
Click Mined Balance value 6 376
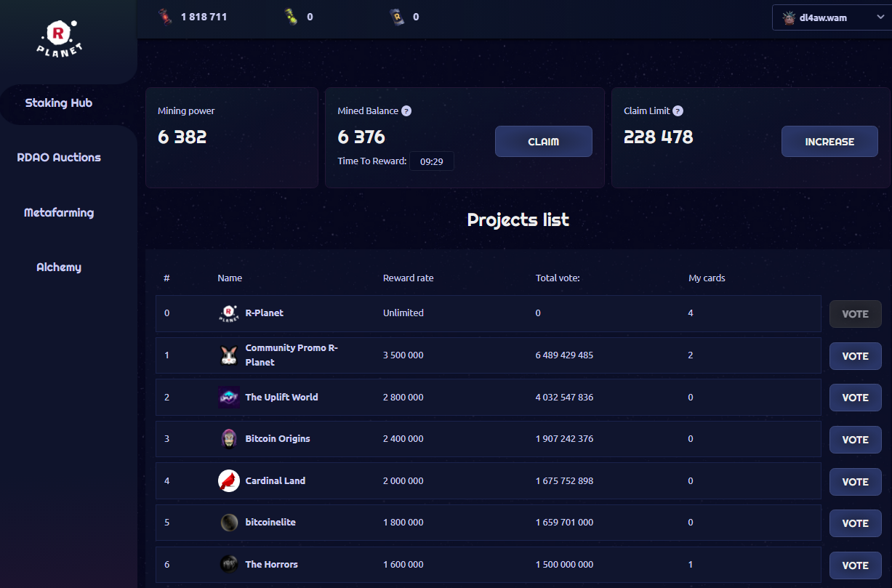[361, 137]
